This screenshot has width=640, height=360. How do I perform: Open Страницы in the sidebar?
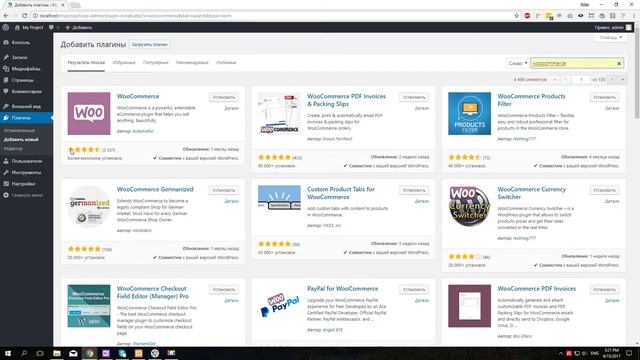click(x=26, y=80)
